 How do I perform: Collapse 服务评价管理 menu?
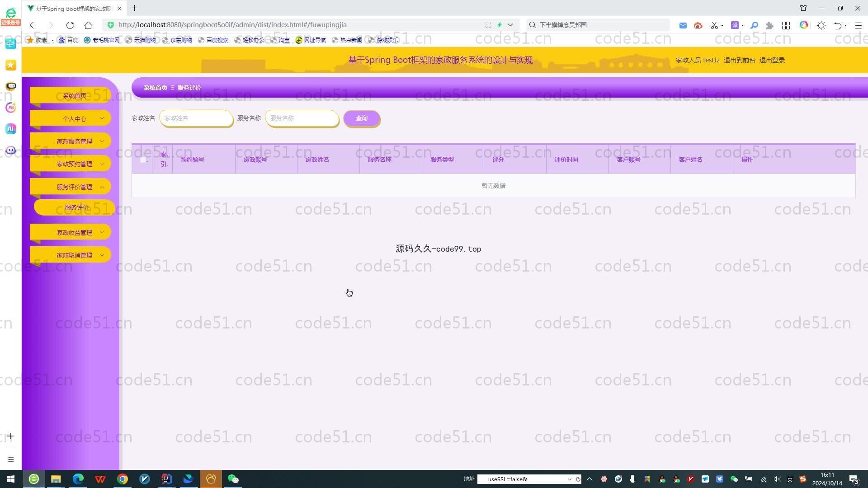70,187
